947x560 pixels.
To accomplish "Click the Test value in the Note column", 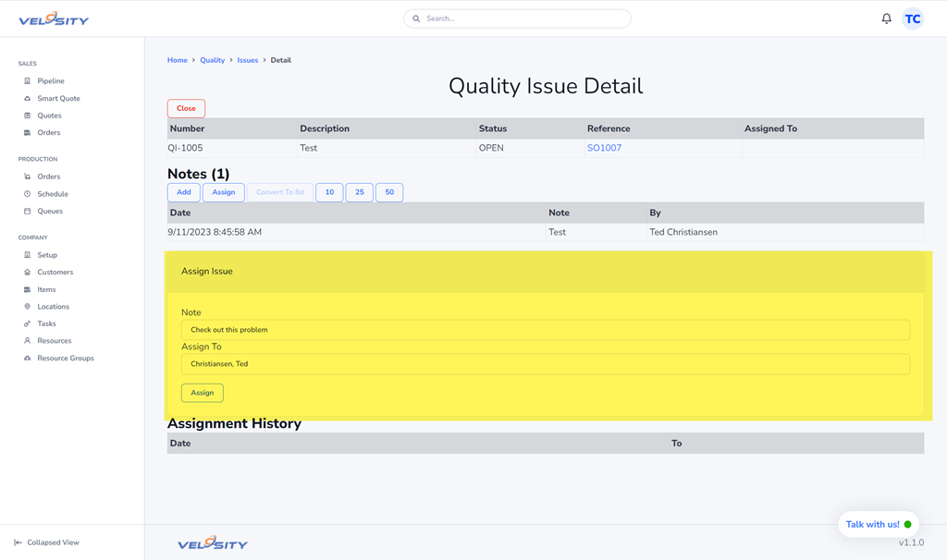I will coord(558,232).
